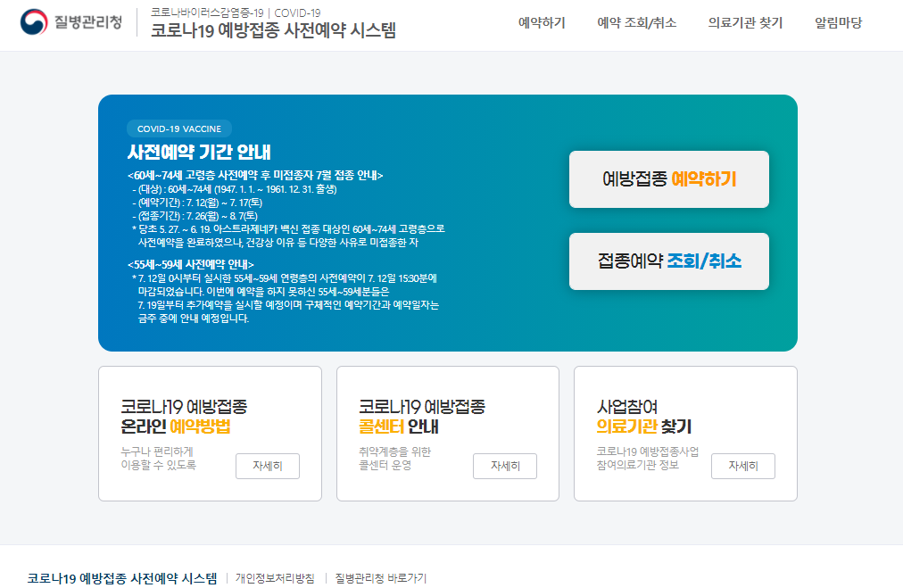
Task: Click the 취약계층을 위한 콜센터 운영 text
Action: [394, 459]
